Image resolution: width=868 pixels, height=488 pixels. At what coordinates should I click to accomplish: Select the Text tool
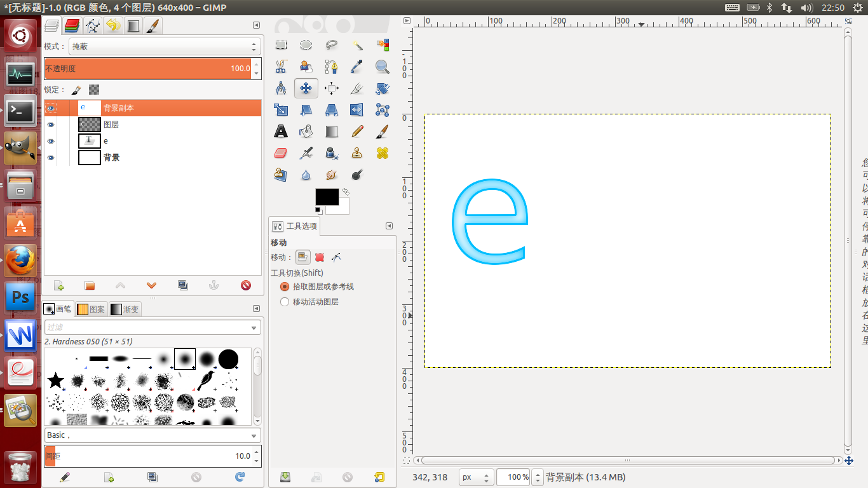click(281, 132)
